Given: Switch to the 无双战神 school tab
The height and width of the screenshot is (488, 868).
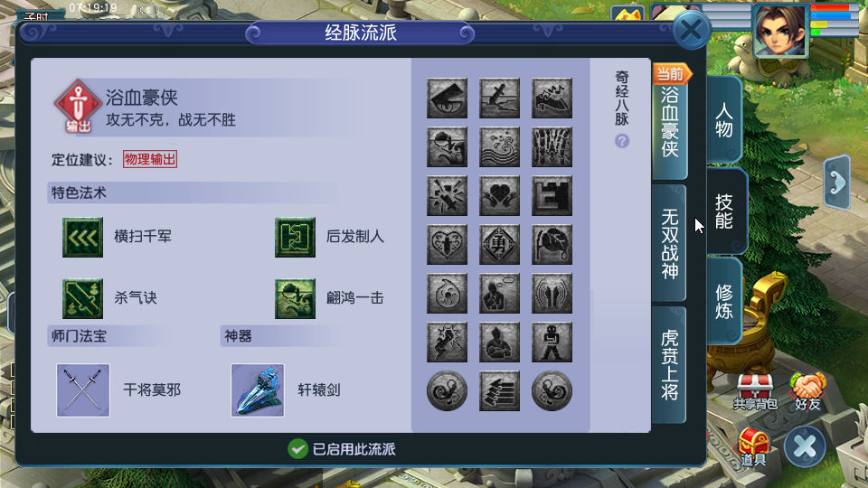Looking at the screenshot, I should point(669,243).
